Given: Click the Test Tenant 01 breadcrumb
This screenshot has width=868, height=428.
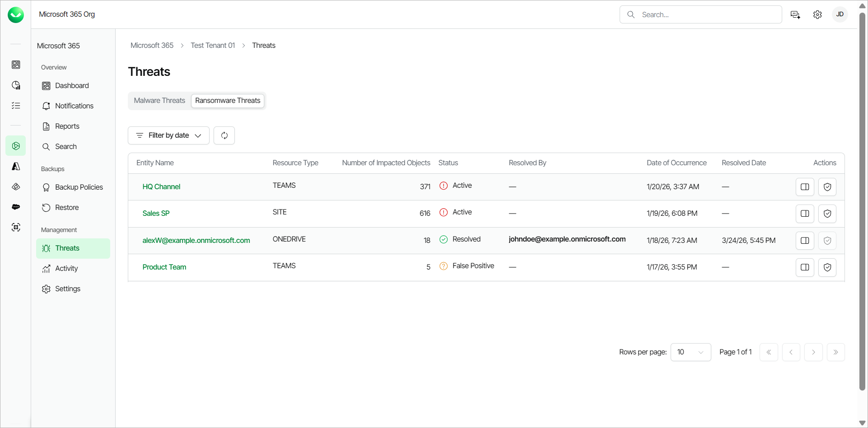Looking at the screenshot, I should coord(213,46).
